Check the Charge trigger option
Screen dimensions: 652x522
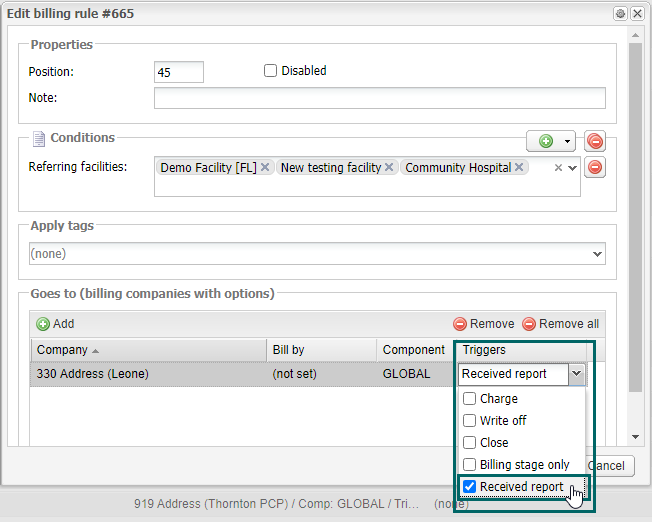coord(469,398)
